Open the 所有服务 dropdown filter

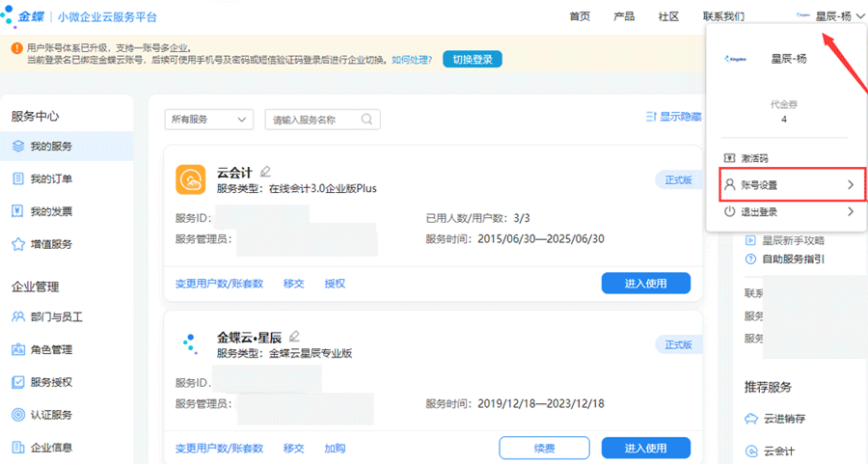(208, 119)
